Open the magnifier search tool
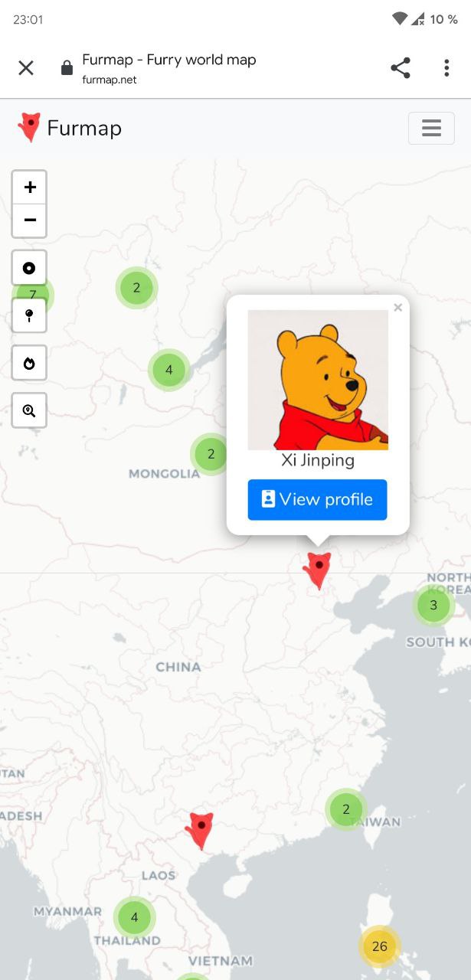 coord(29,410)
